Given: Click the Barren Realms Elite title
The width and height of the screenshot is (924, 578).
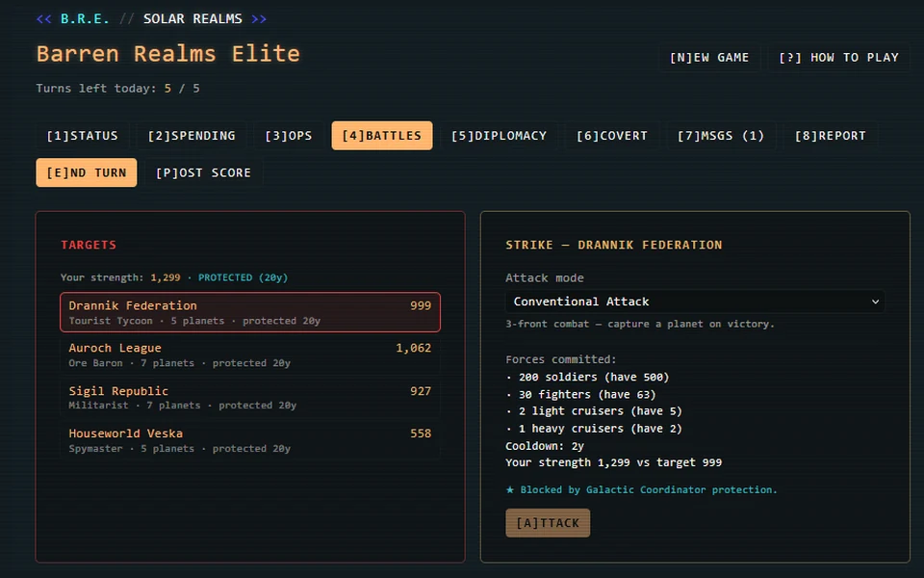Looking at the screenshot, I should (168, 54).
